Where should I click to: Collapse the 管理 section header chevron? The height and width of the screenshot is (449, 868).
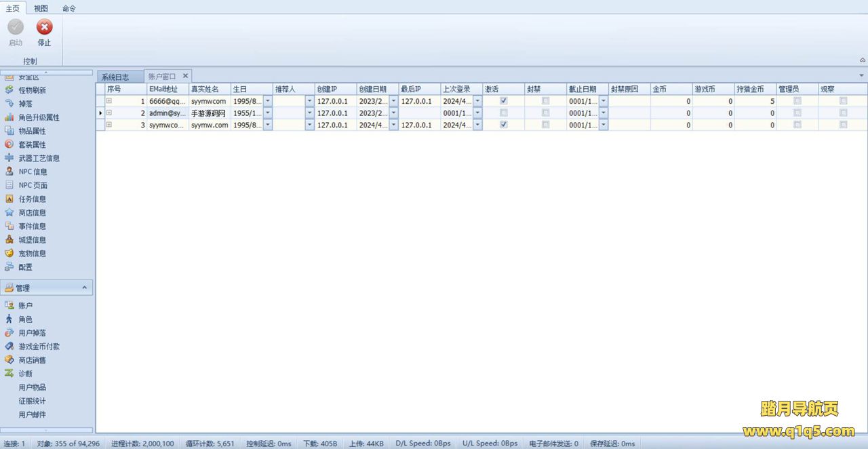[85, 288]
